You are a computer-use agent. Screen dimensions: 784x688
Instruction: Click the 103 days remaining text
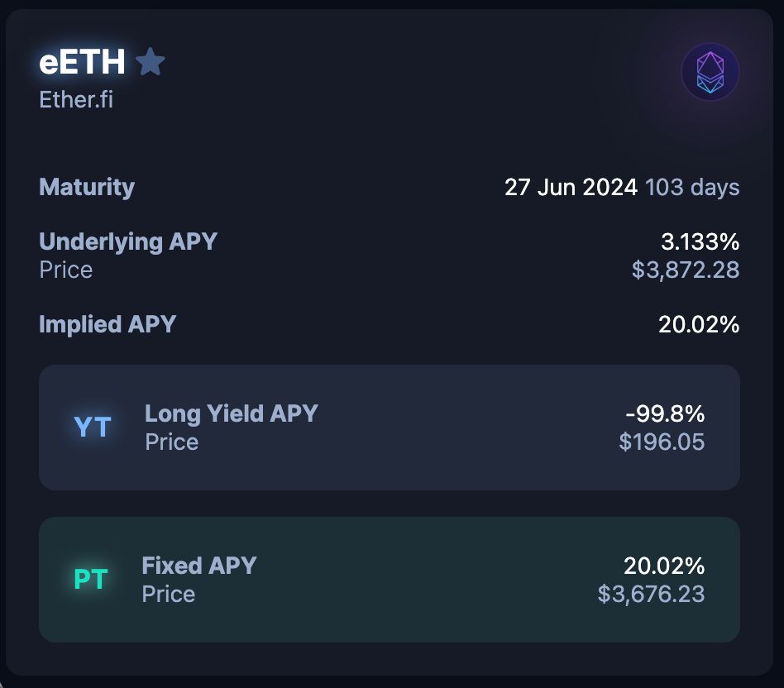click(692, 187)
